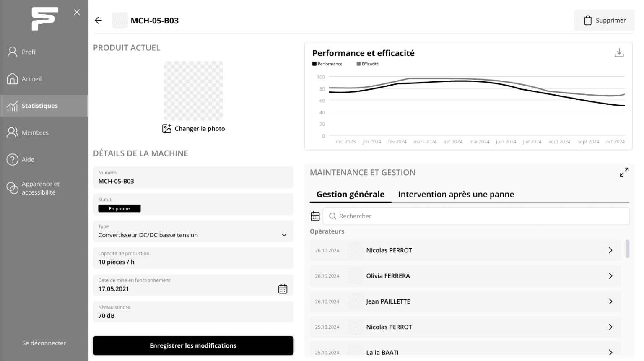The image size is (644, 361).
Task: Switch to Intervention après une panne tab
Action: coord(456,195)
